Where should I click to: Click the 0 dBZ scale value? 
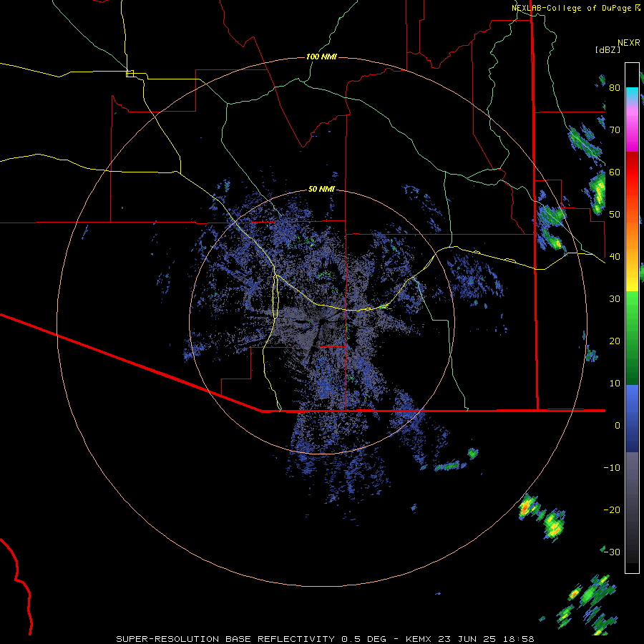click(618, 426)
